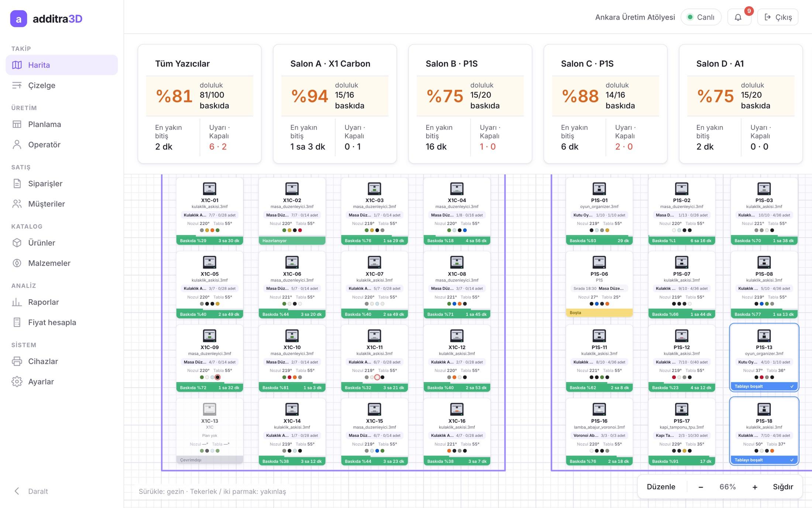The height and width of the screenshot is (508, 812).
Task: Click the P1S-12 printer icon
Action: (681, 335)
